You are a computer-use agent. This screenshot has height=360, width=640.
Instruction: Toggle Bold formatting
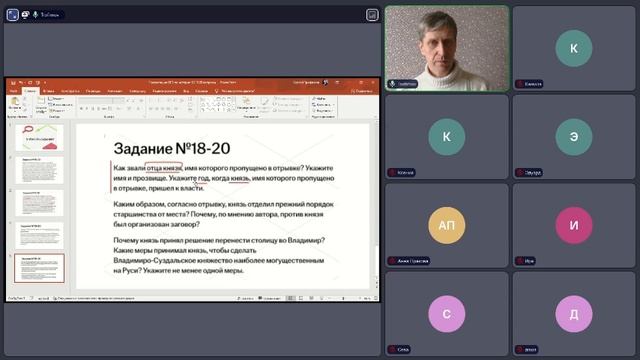[x=81, y=109]
